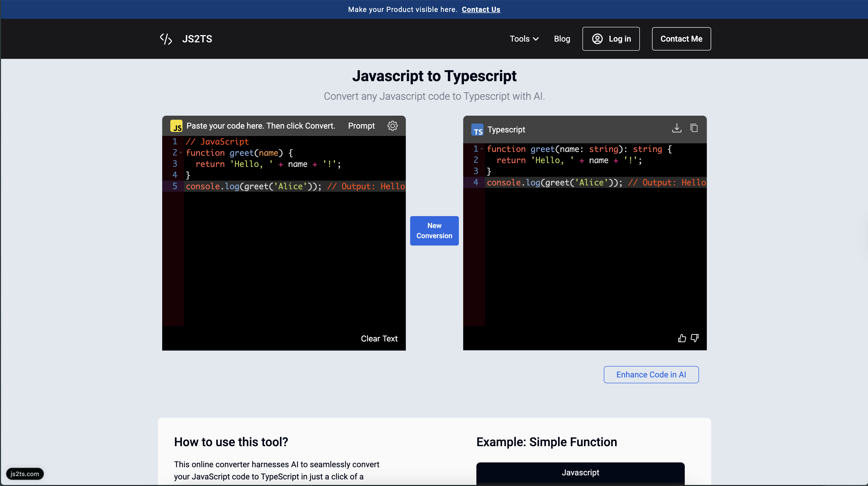Open the Prompt option
Screen dimensions: 868x486
[361, 126]
